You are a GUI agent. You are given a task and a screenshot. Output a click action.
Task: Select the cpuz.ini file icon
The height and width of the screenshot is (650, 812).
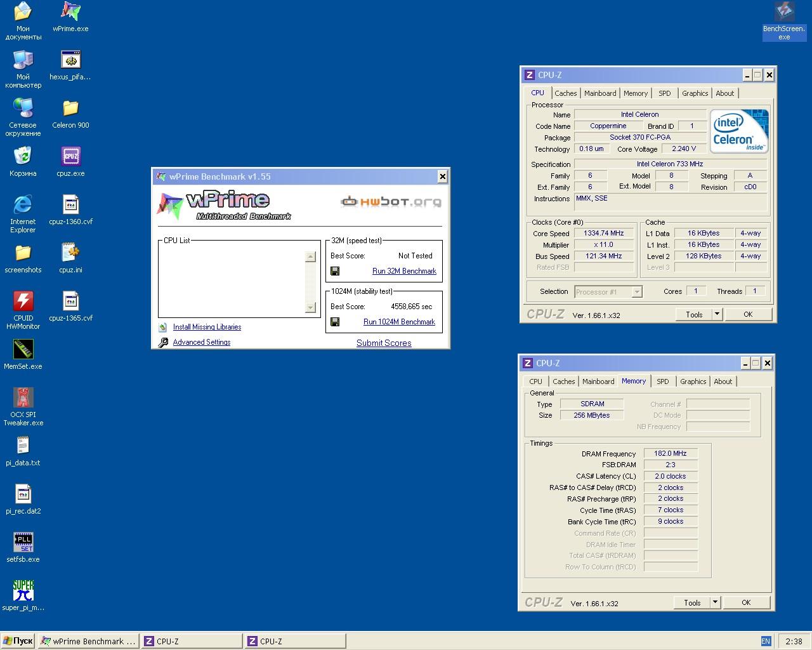(x=70, y=258)
